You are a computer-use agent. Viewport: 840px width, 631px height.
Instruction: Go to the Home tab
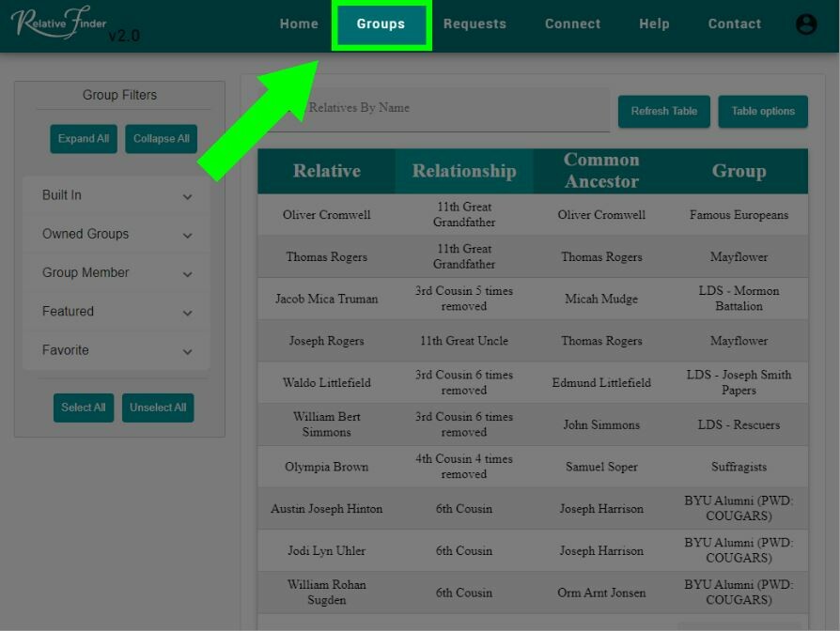coord(299,24)
